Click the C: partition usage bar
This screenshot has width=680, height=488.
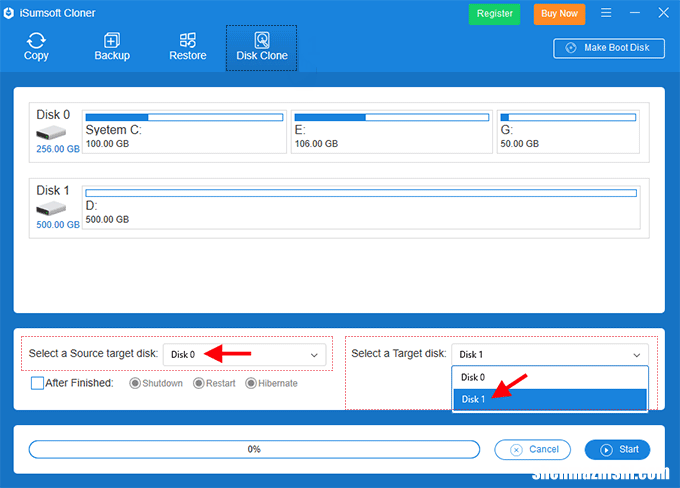click(x=184, y=117)
